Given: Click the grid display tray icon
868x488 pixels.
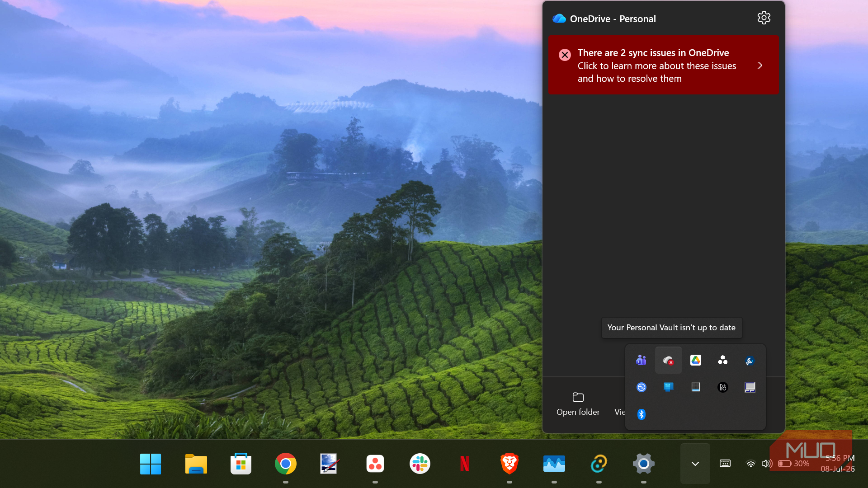Looking at the screenshot, I should [x=695, y=387].
